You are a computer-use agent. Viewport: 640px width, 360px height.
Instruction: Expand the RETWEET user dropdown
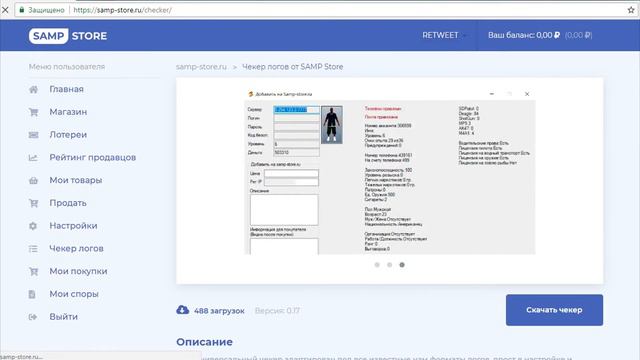tap(444, 36)
